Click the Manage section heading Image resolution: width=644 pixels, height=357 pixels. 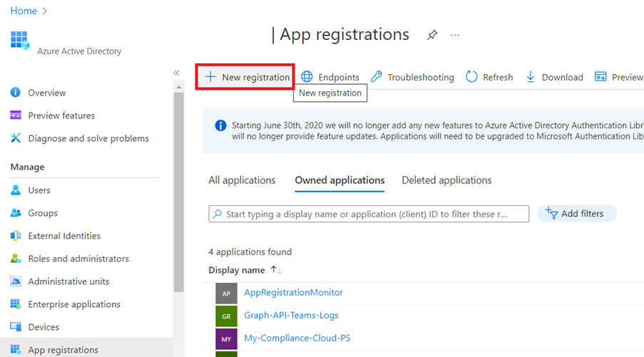(27, 167)
